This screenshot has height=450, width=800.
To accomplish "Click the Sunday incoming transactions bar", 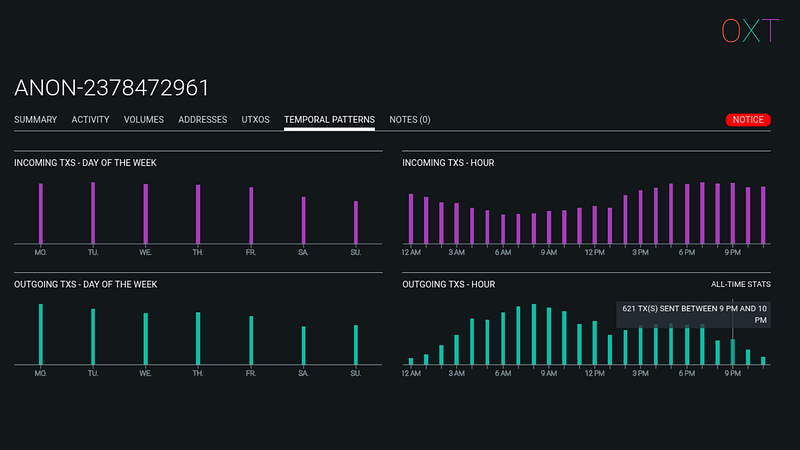I will [x=355, y=222].
